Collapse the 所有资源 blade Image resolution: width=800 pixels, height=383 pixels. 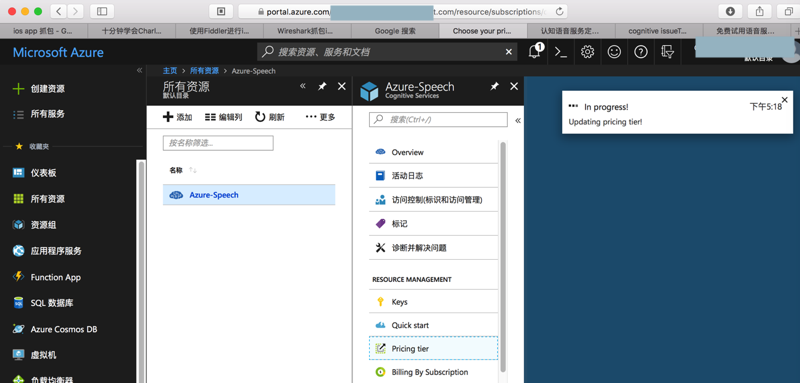pyautogui.click(x=303, y=86)
